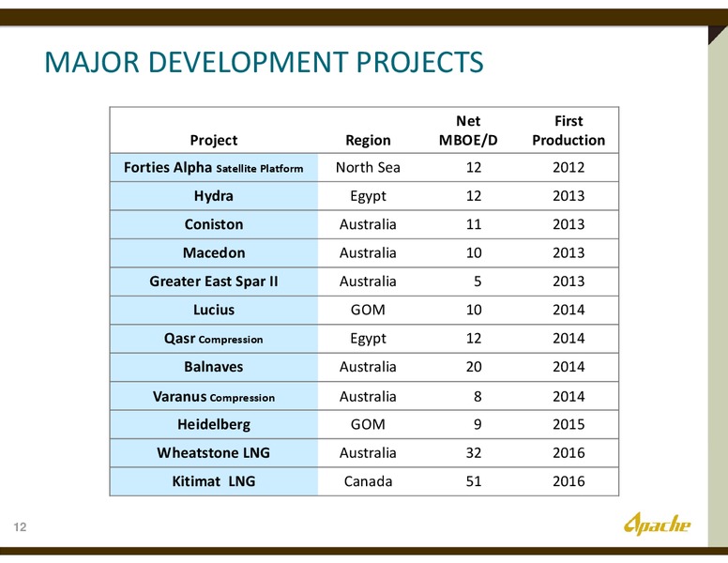Viewport: 728px width, 563px height.
Task: Select the 'Greater East Spar II' cell
Action: [214, 281]
